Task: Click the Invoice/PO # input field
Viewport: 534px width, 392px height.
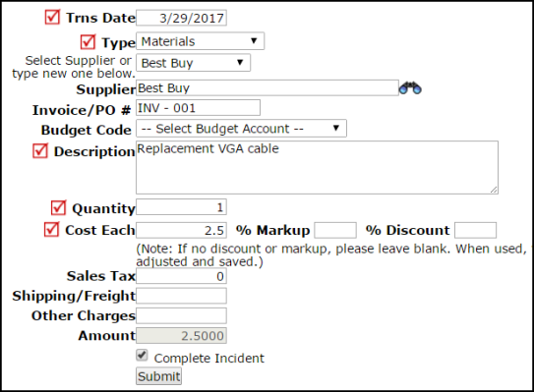Action: (198, 108)
